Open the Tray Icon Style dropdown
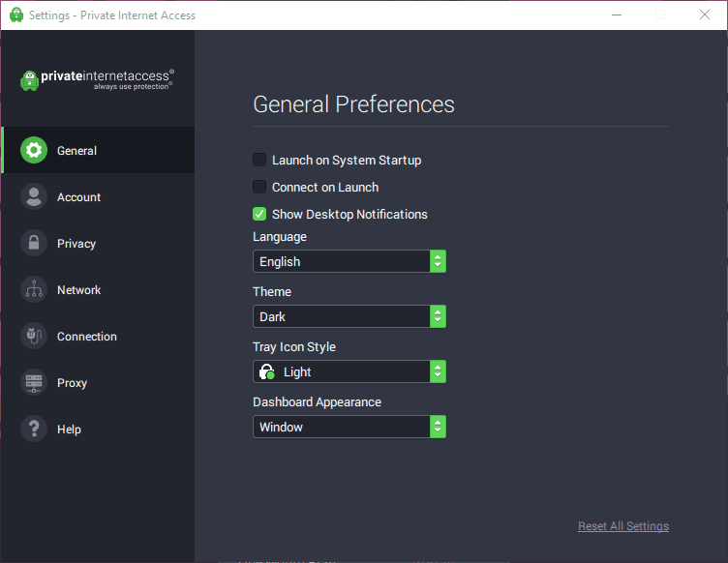The image size is (728, 563). pos(349,371)
